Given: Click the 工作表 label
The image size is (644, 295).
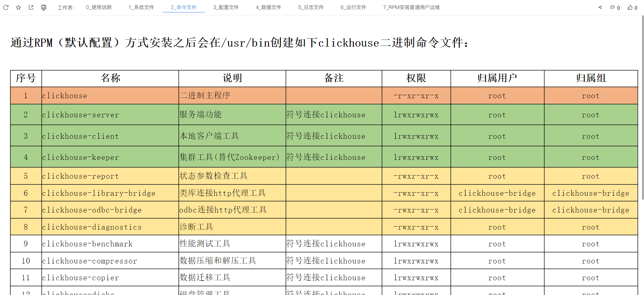Looking at the screenshot, I should coord(66,7).
